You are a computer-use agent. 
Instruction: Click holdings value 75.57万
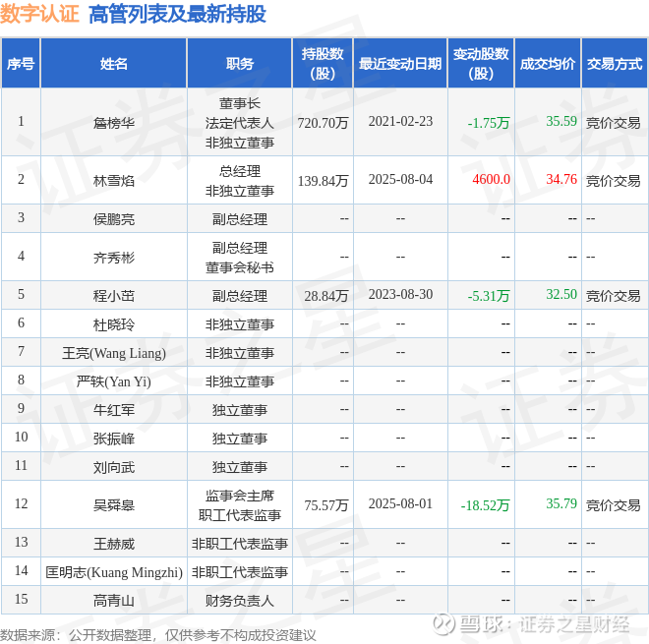(326, 505)
